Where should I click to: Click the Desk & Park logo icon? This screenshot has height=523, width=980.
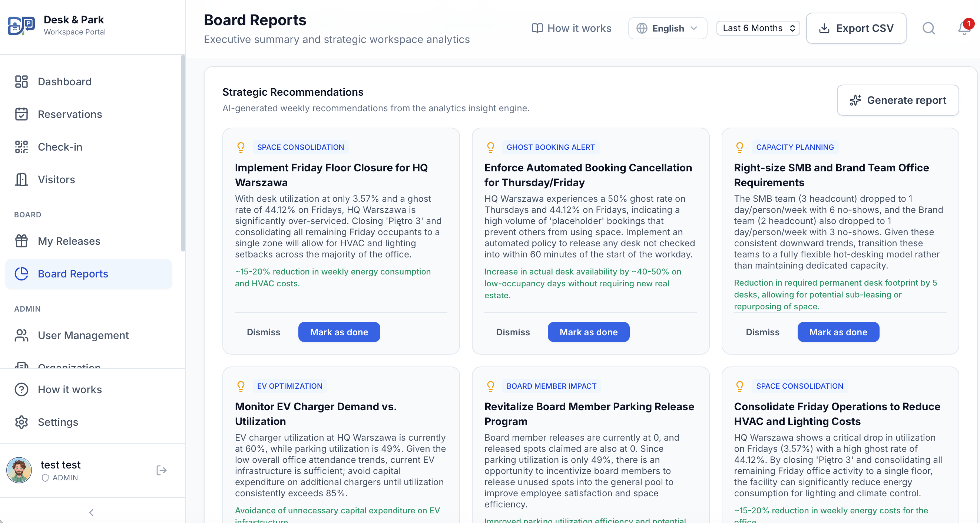21,26
